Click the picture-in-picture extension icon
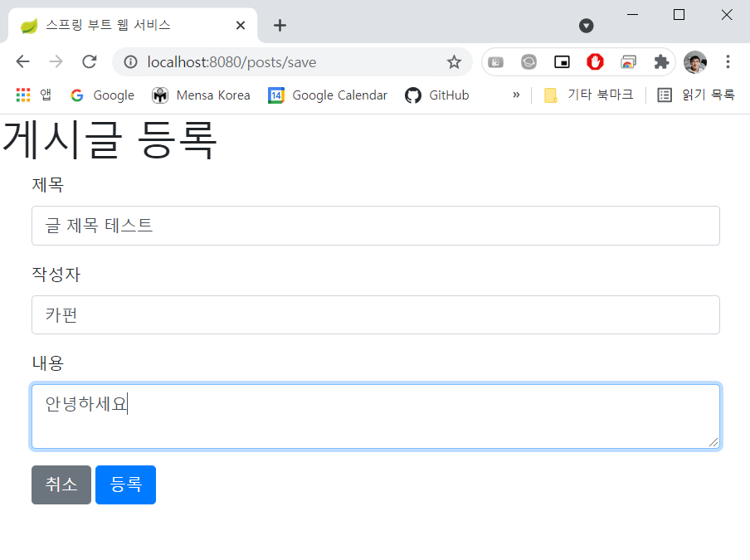Screen dimensions: 750x560 [x=562, y=61]
